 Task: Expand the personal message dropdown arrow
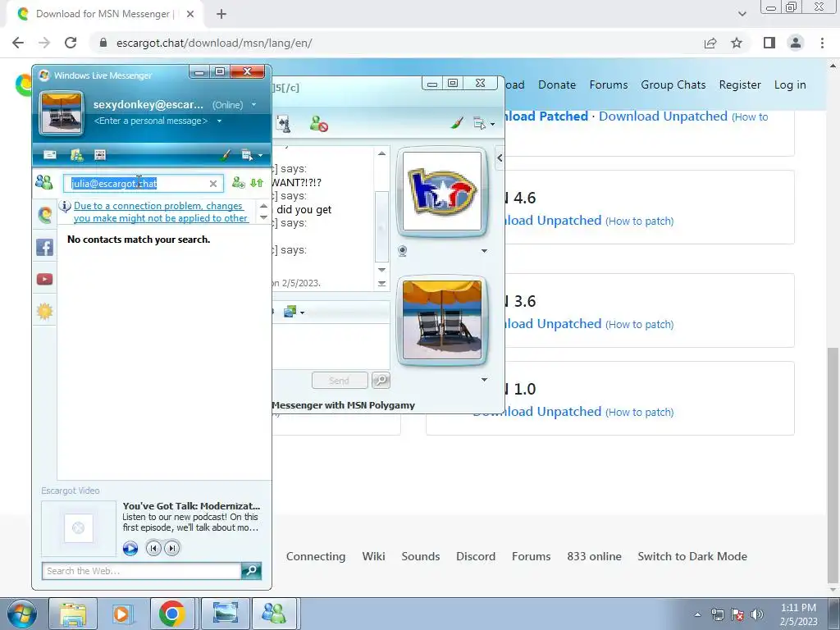coord(219,121)
